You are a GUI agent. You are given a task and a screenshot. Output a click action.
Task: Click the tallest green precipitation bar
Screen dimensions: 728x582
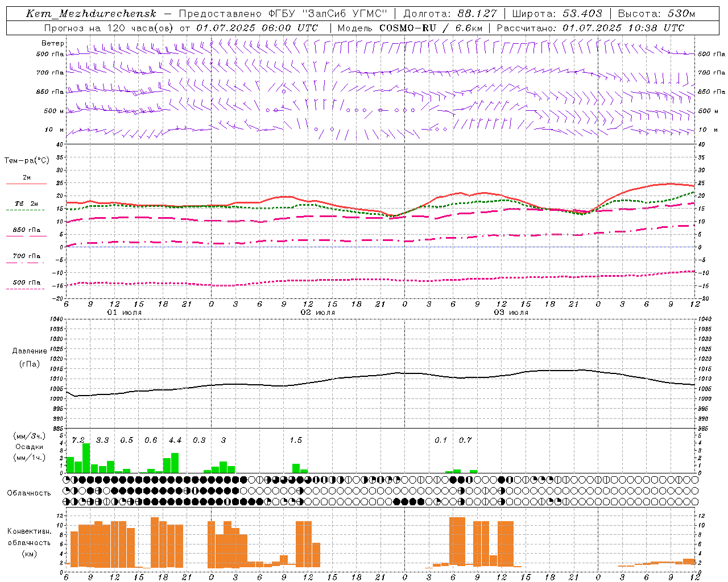[x=86, y=458]
